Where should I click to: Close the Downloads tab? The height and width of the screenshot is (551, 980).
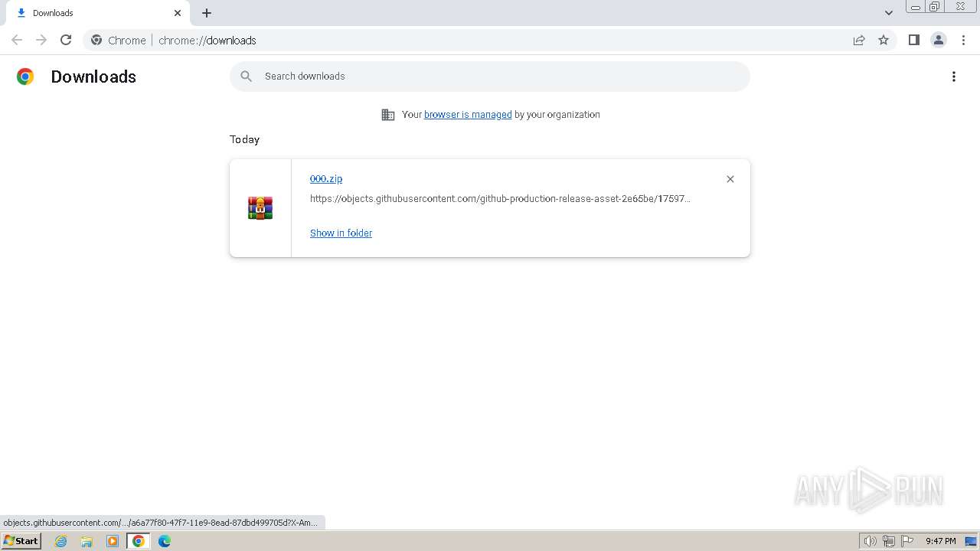coord(178,13)
